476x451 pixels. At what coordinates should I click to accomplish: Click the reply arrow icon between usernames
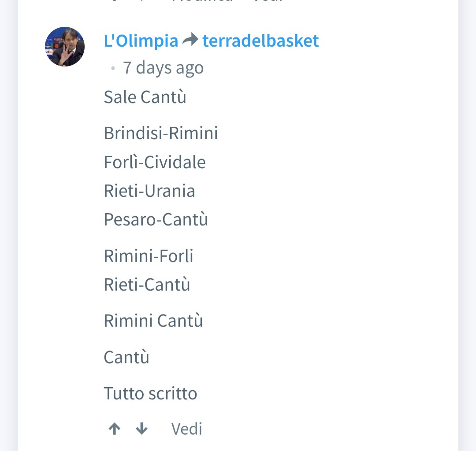[190, 40]
